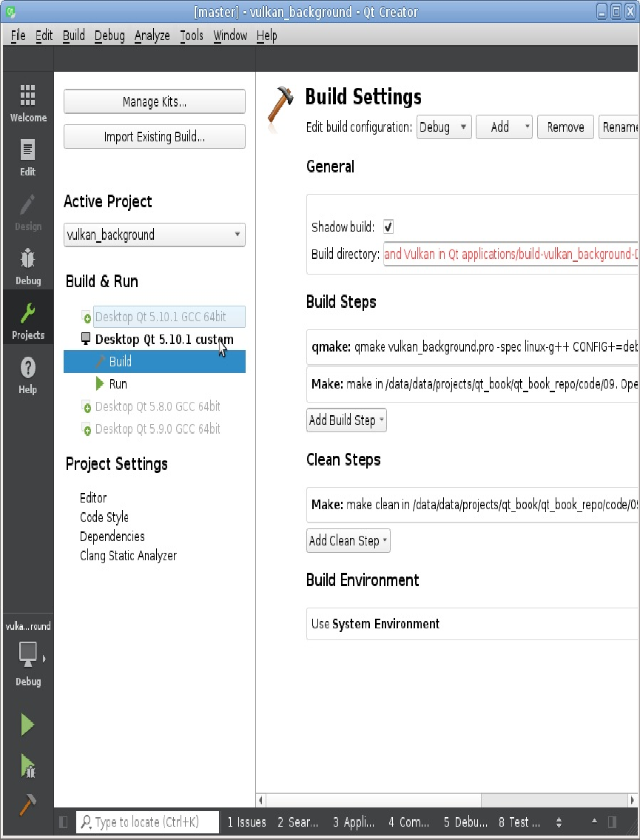The width and height of the screenshot is (640, 840).
Task: Open the Help menu in menu bar
Action: coord(266,36)
